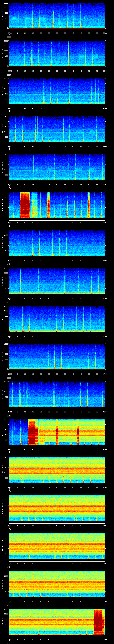Viewport: 114px width, 644px height.
Task: Click the 46:00 end time label
Action: click(x=105, y=336)
